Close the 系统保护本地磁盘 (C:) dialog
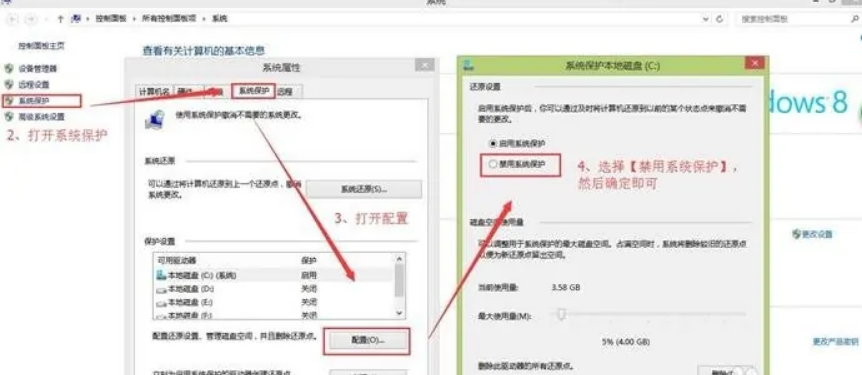This screenshot has width=862, height=375. tap(754, 64)
